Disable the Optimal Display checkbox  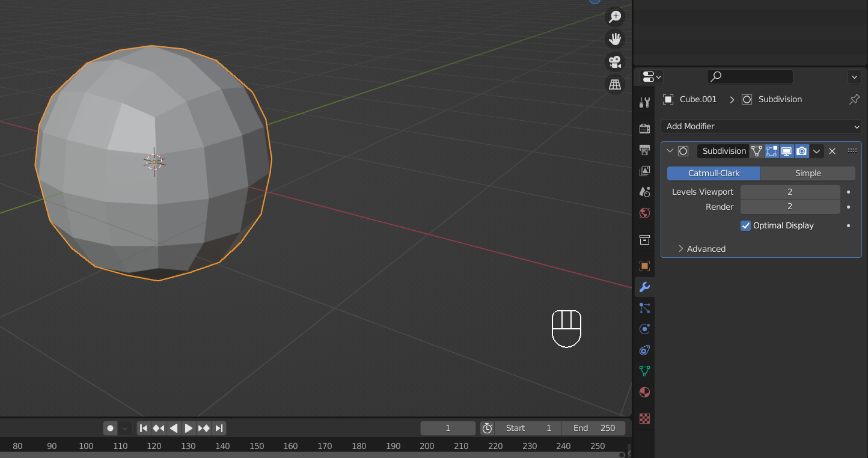[746, 225]
